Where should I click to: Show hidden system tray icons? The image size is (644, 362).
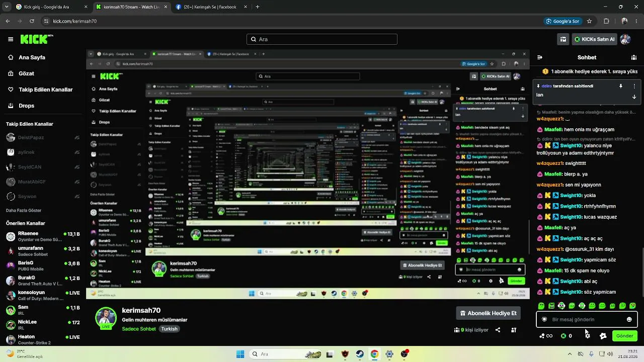(570, 354)
